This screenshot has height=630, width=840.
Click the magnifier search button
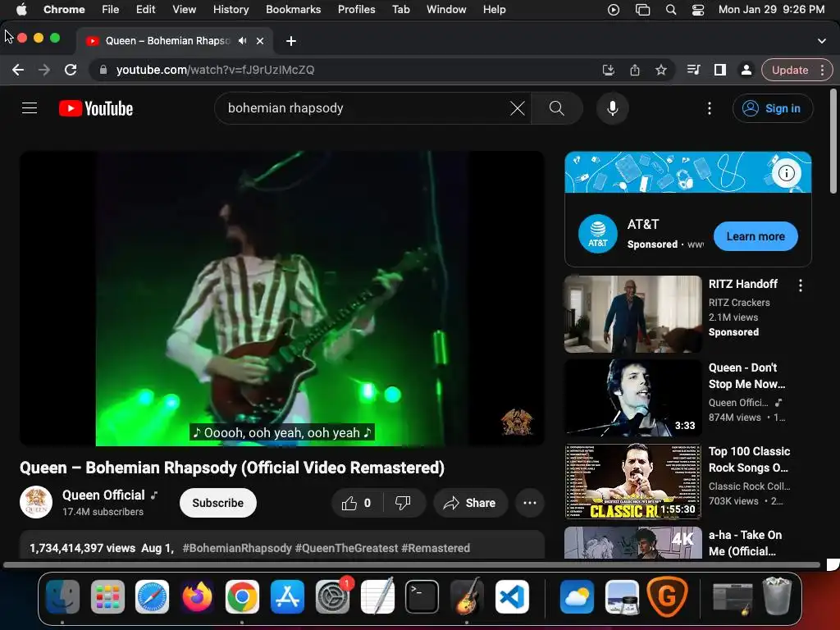point(557,108)
